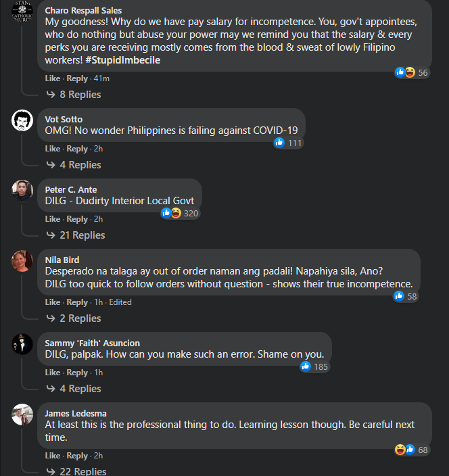This screenshot has width=449, height=476.
Task: Click reaction icons on Charo Respall Sales comment
Action: 405,72
